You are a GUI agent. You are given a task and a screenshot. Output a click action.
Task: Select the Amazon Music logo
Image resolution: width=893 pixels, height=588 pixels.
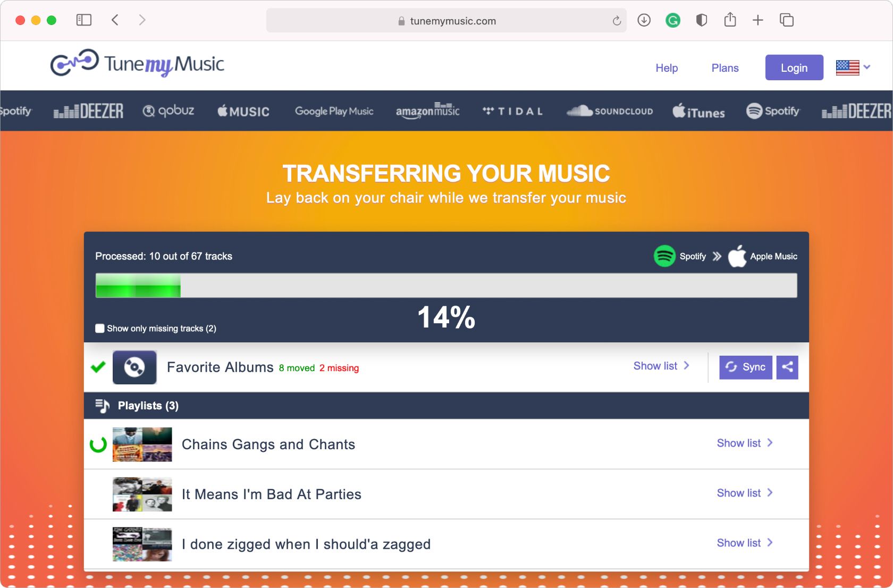tap(427, 111)
